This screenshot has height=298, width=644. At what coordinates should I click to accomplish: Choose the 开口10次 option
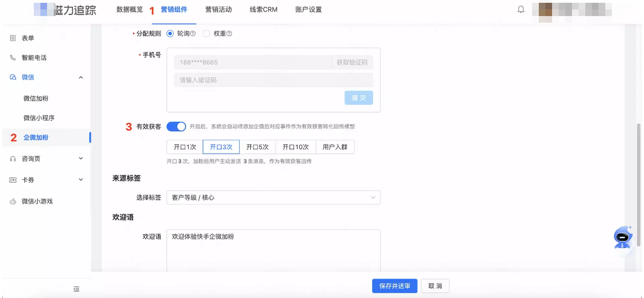click(296, 147)
